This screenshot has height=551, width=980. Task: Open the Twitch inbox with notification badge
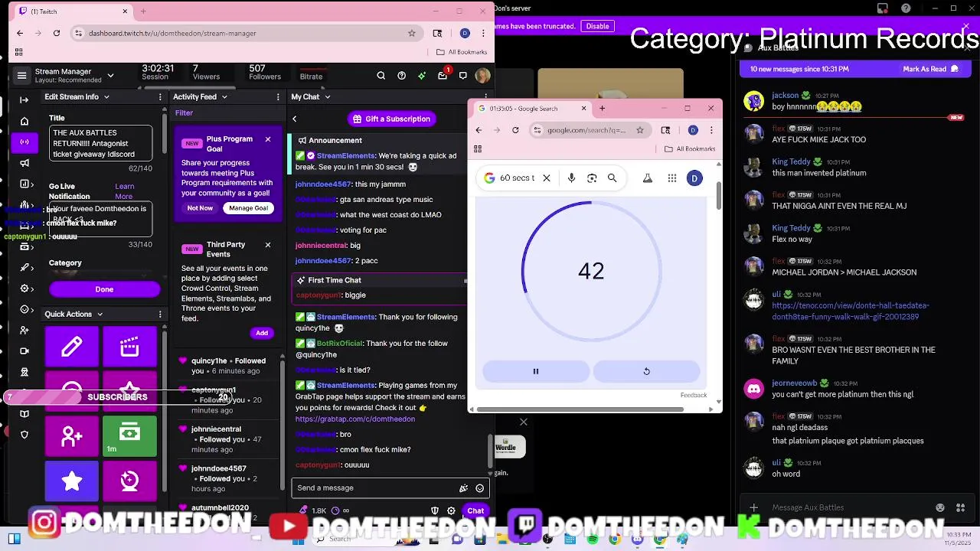pyautogui.click(x=443, y=75)
